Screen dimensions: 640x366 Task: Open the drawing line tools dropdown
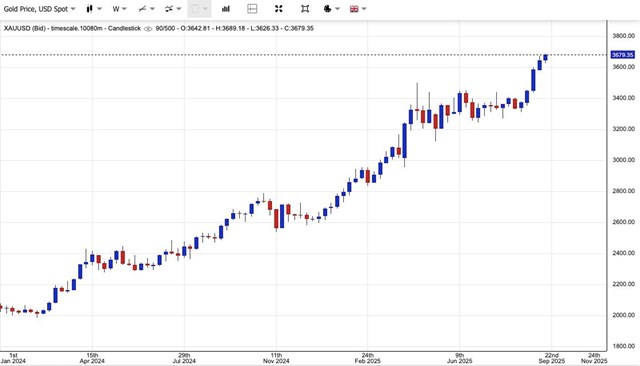[146, 9]
